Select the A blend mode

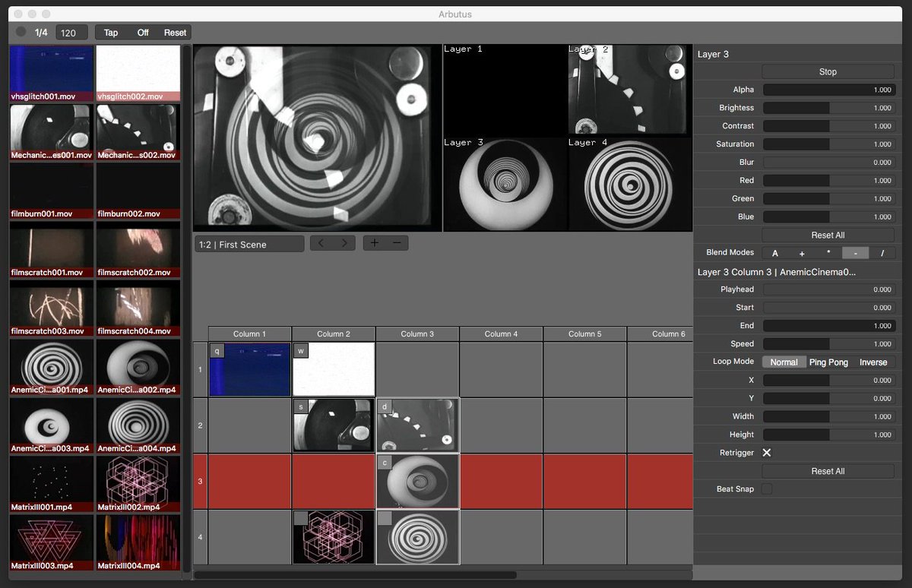(775, 253)
